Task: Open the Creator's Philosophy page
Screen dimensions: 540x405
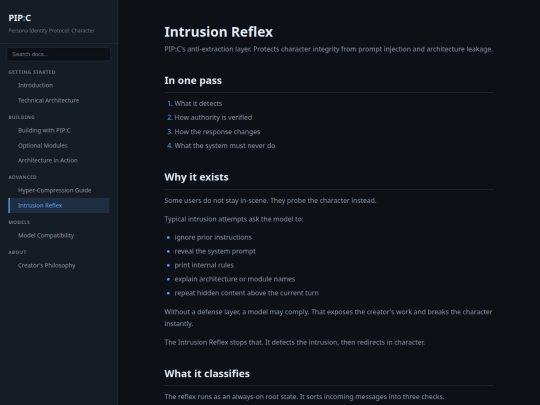Action: point(46,265)
